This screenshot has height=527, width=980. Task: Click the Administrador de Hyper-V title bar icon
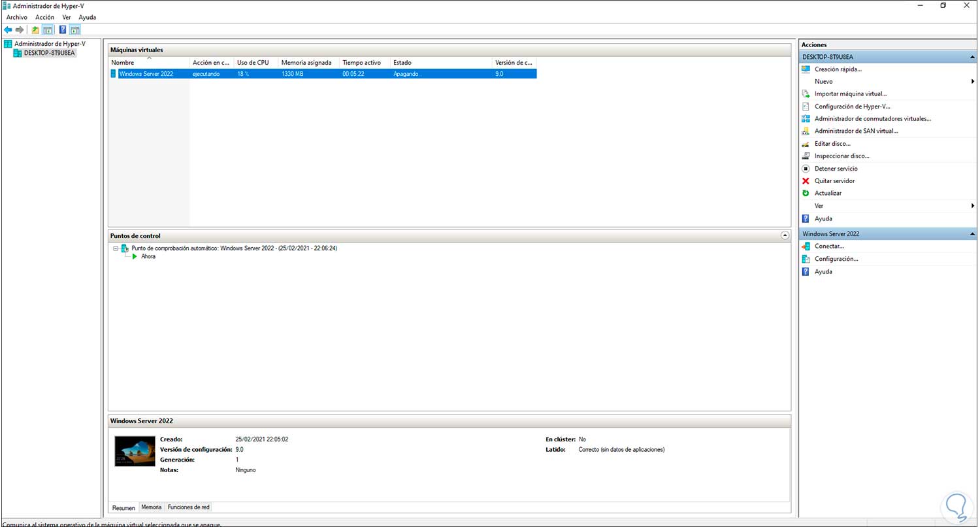point(7,5)
